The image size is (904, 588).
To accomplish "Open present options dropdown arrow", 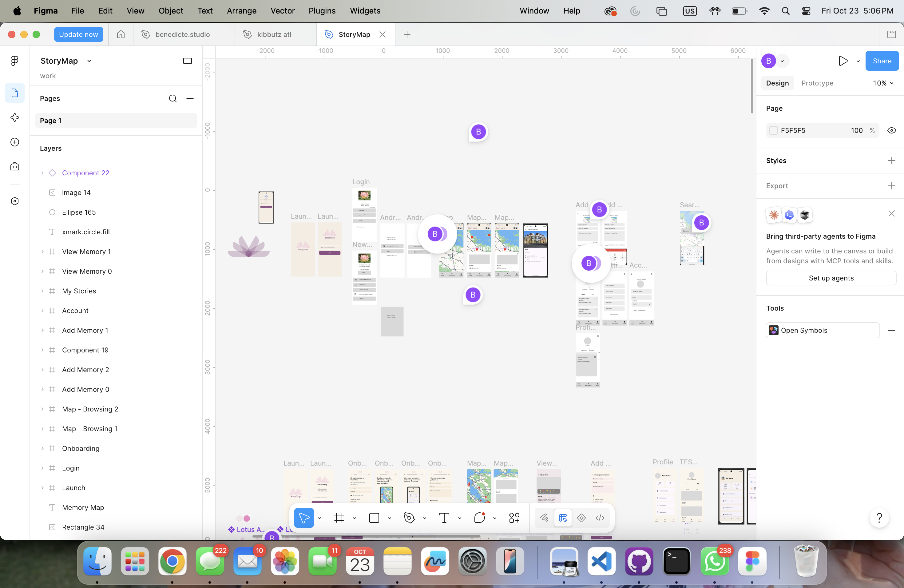I will (x=858, y=61).
